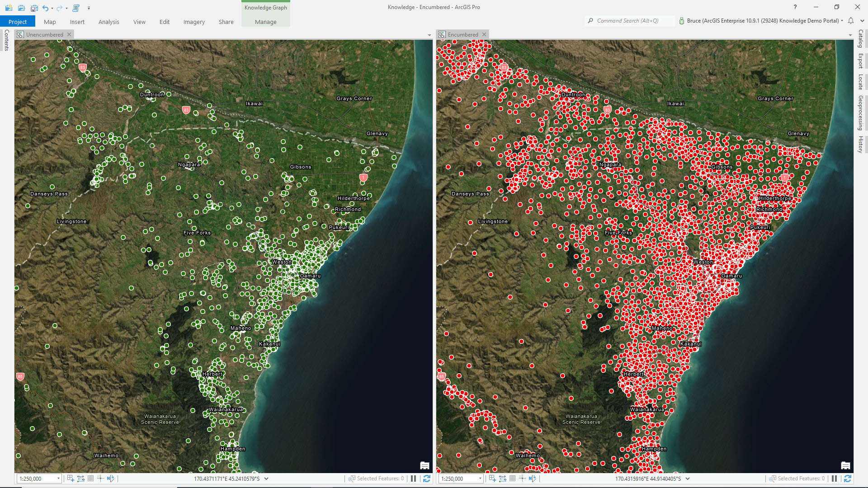
Task: Save the project from the quick access toolbar
Action: (x=34, y=8)
